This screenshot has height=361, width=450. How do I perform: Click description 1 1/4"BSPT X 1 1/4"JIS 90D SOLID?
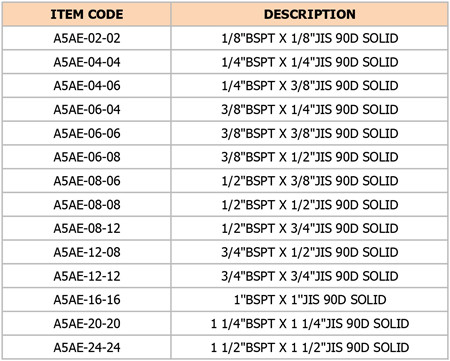[x=310, y=324]
